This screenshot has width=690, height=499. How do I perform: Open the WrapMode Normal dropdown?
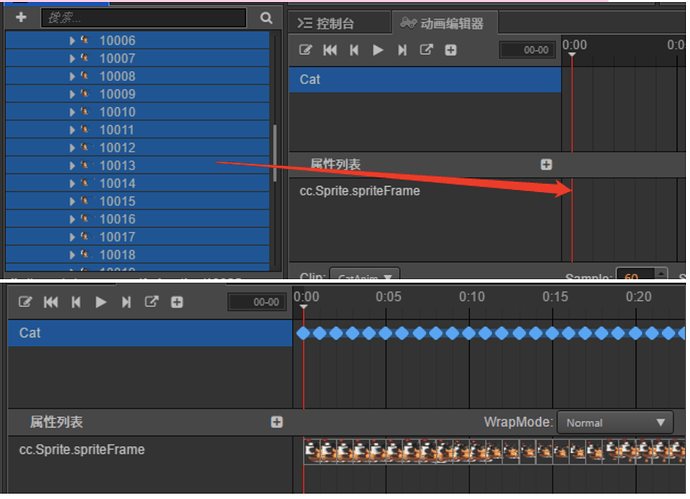point(615,423)
